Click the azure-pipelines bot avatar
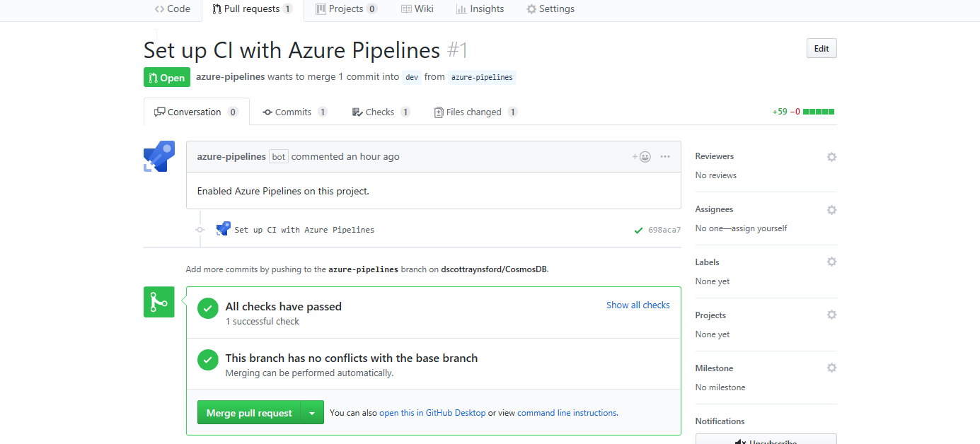This screenshot has width=980, height=444. (x=159, y=156)
